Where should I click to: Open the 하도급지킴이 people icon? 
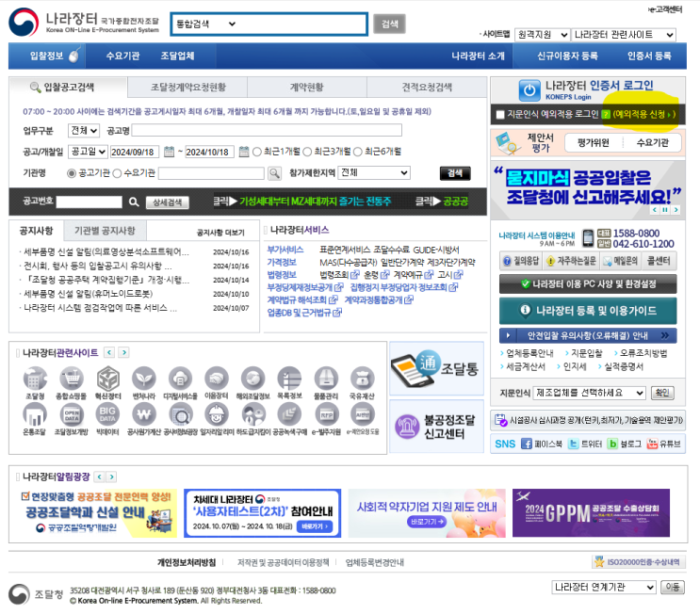pyautogui.click(x=253, y=414)
